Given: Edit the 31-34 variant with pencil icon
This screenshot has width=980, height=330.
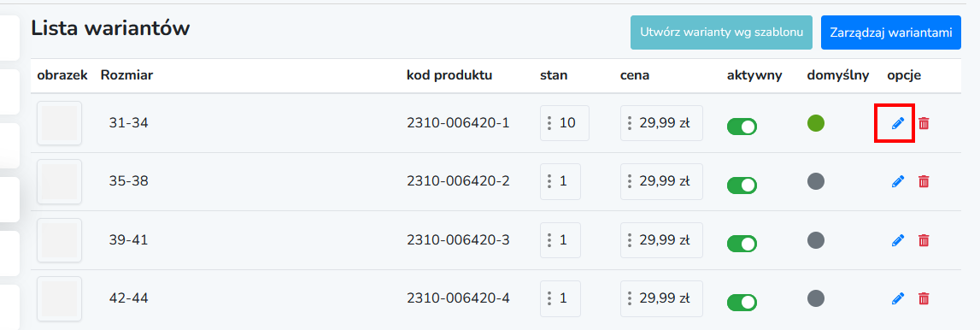Looking at the screenshot, I should click(897, 123).
